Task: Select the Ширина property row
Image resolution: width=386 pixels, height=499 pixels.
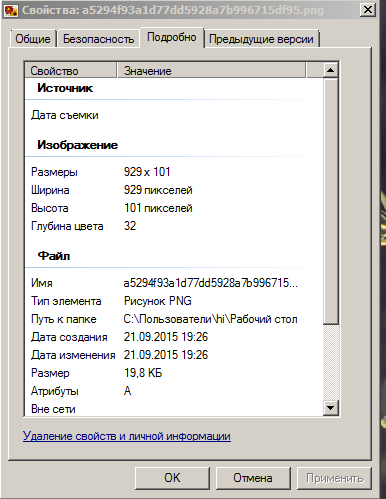Action: (x=174, y=190)
